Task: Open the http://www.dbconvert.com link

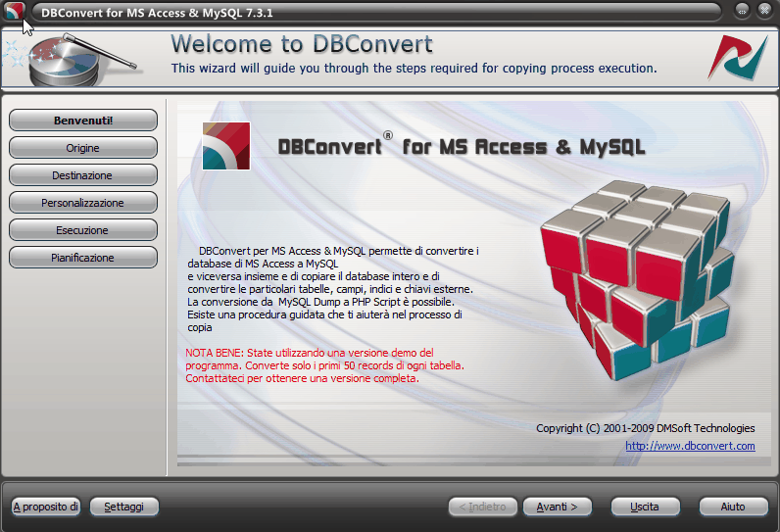Action: (x=690, y=446)
